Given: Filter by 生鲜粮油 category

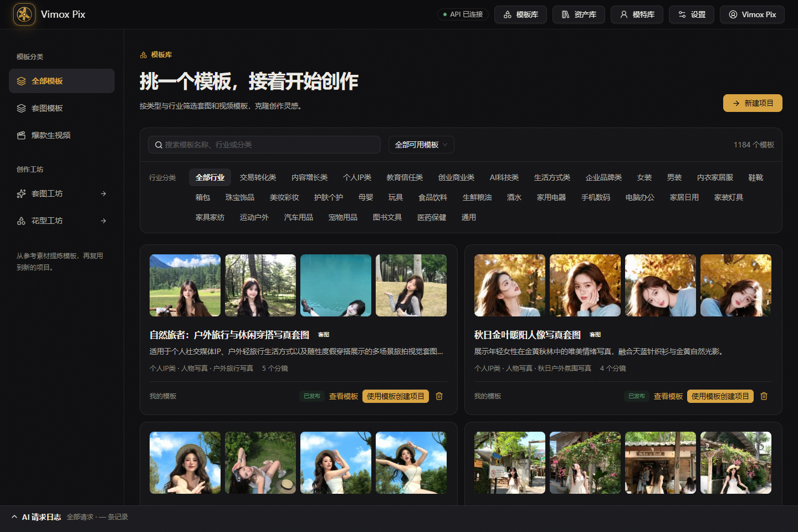Looking at the screenshot, I should (477, 197).
